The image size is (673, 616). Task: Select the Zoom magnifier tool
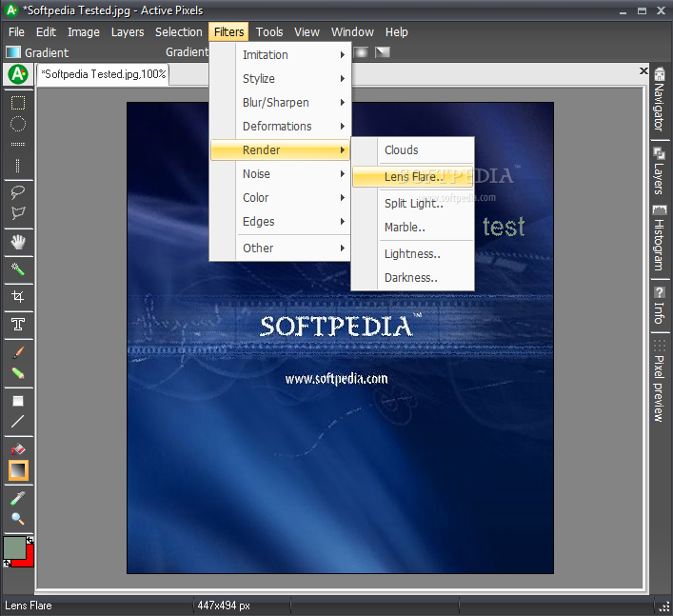pos(17,519)
